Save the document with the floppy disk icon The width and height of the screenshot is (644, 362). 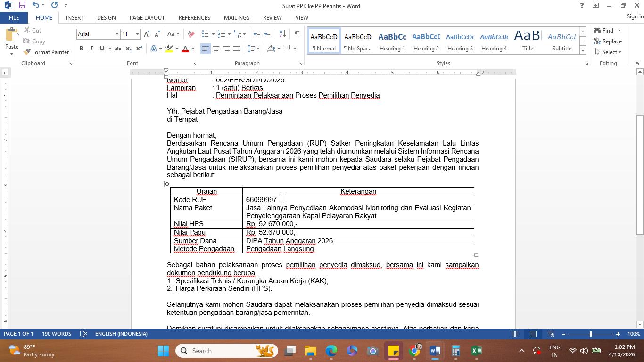(22, 6)
